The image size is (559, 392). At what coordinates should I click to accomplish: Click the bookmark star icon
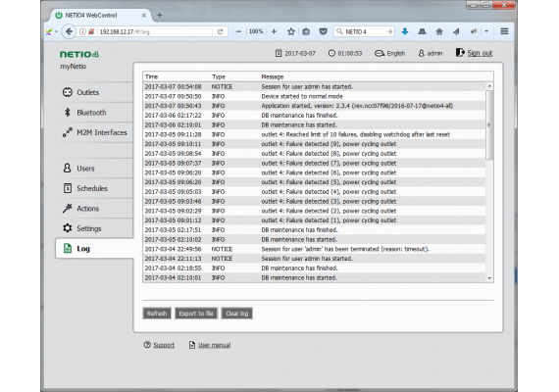point(291,31)
